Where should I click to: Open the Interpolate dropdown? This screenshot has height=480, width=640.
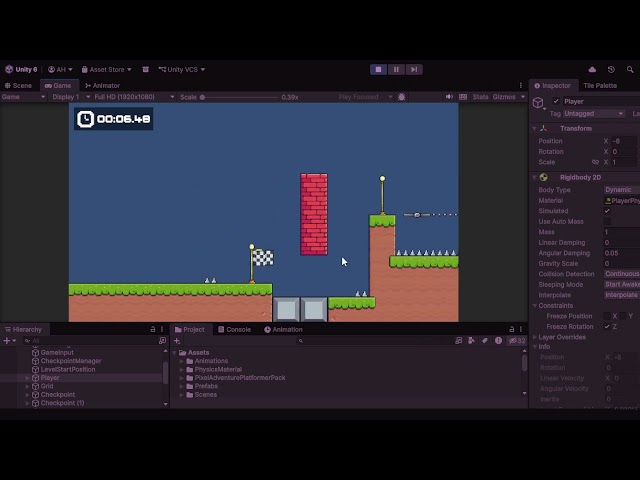pyautogui.click(x=622, y=295)
